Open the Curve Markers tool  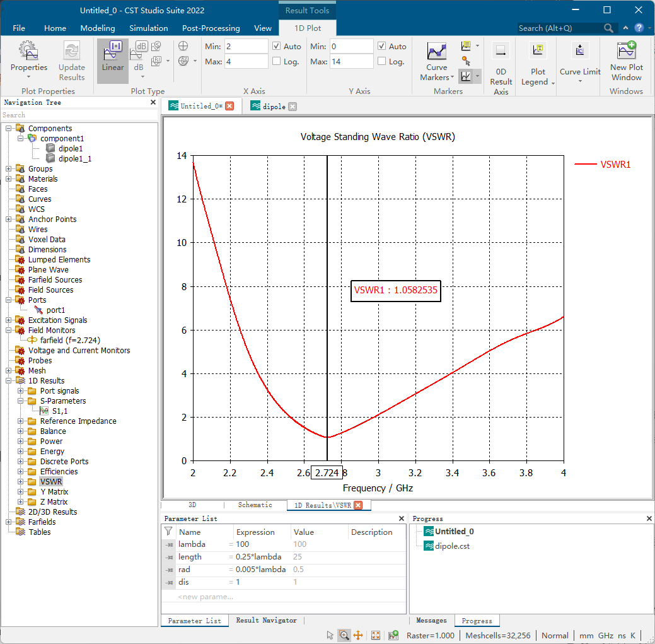pos(437,60)
